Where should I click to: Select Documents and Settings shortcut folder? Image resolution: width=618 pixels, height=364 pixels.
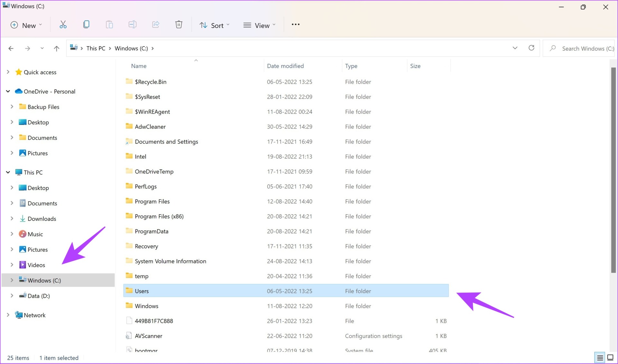(166, 142)
